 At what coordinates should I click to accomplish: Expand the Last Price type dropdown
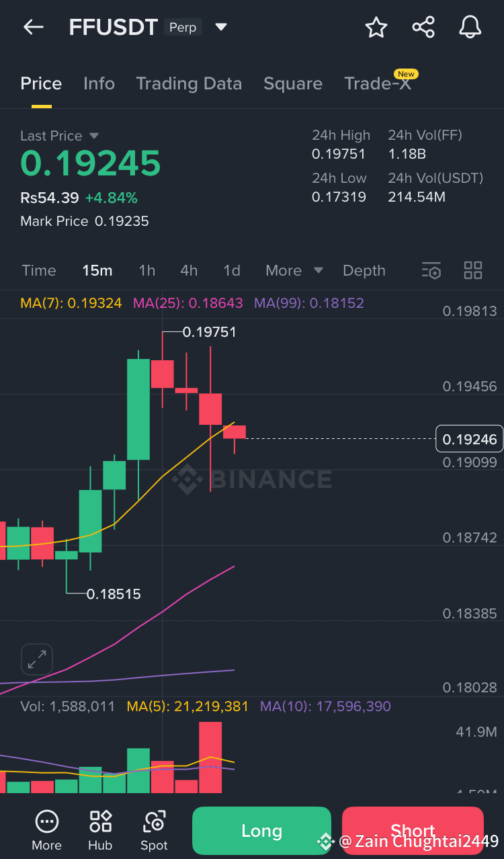[x=94, y=136]
